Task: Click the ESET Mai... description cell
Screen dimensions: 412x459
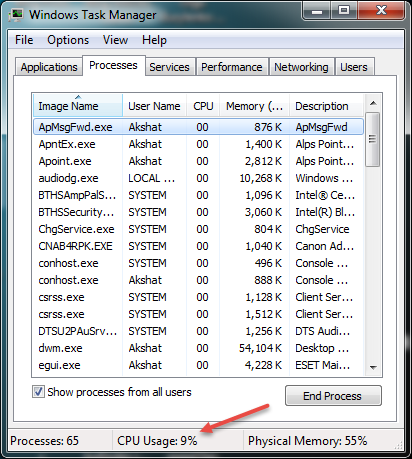Action: tap(323, 365)
